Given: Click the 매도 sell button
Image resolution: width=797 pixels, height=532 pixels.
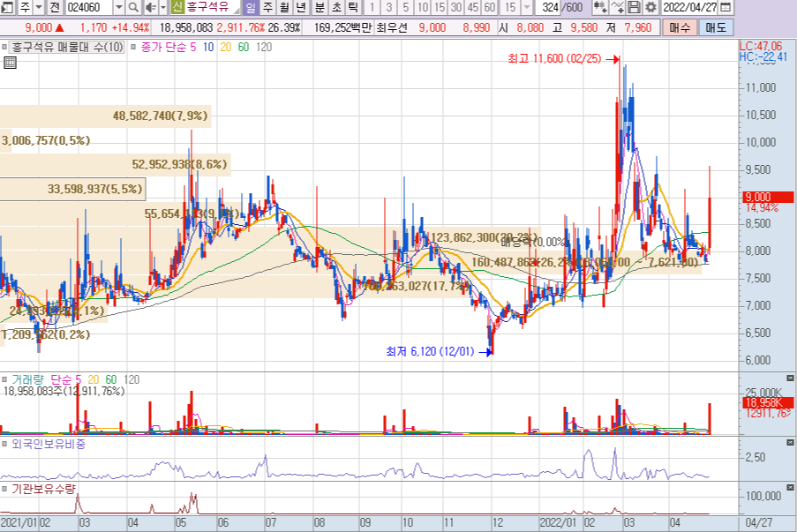Looking at the screenshot, I should click(x=716, y=27).
